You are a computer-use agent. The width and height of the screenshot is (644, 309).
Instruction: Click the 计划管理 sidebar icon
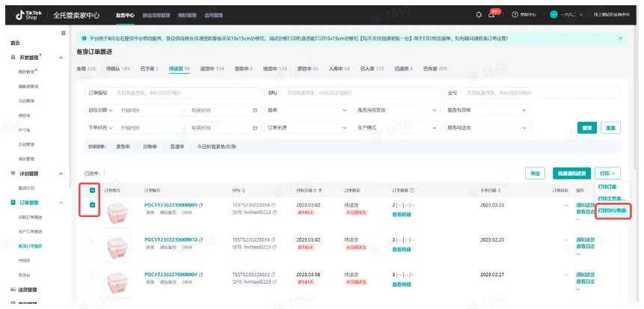pos(13,174)
